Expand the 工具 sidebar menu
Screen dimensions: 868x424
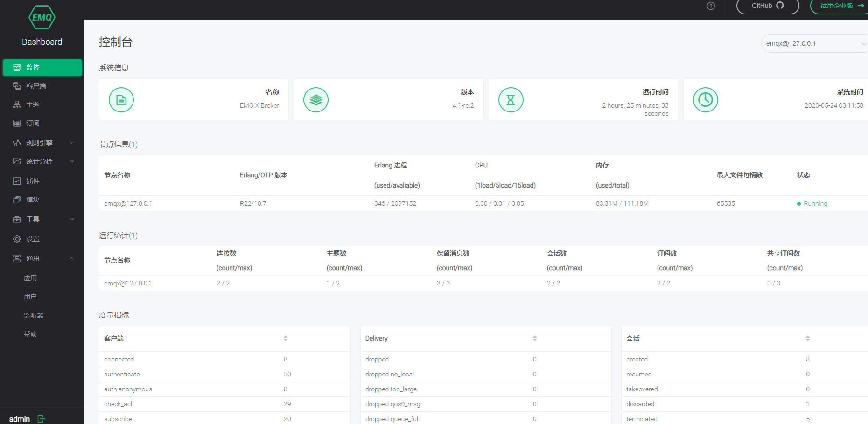(x=42, y=219)
